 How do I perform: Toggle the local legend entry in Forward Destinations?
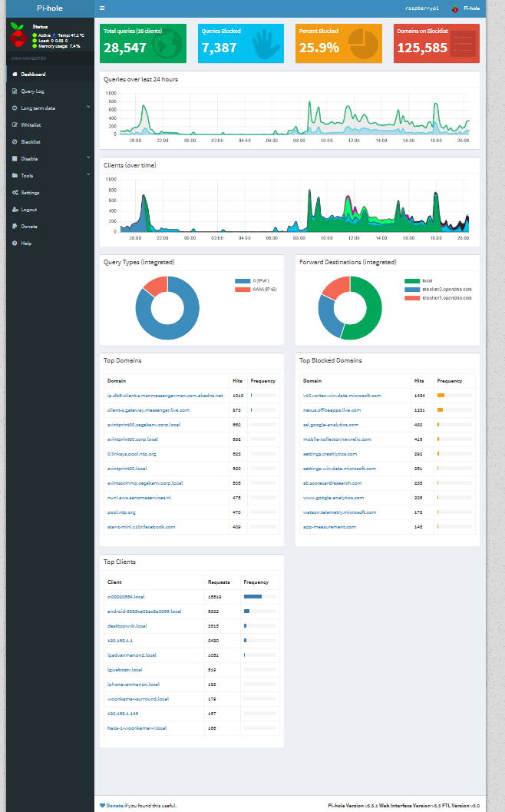pos(418,280)
